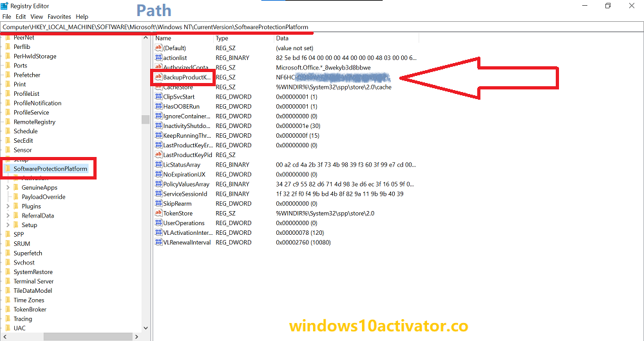
Task: Click the CacheStore path data cell
Action: tap(334, 87)
